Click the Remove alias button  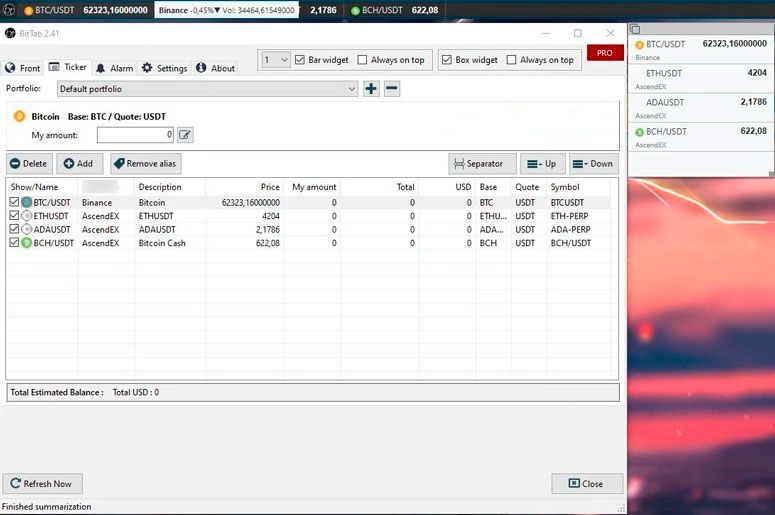click(x=145, y=164)
